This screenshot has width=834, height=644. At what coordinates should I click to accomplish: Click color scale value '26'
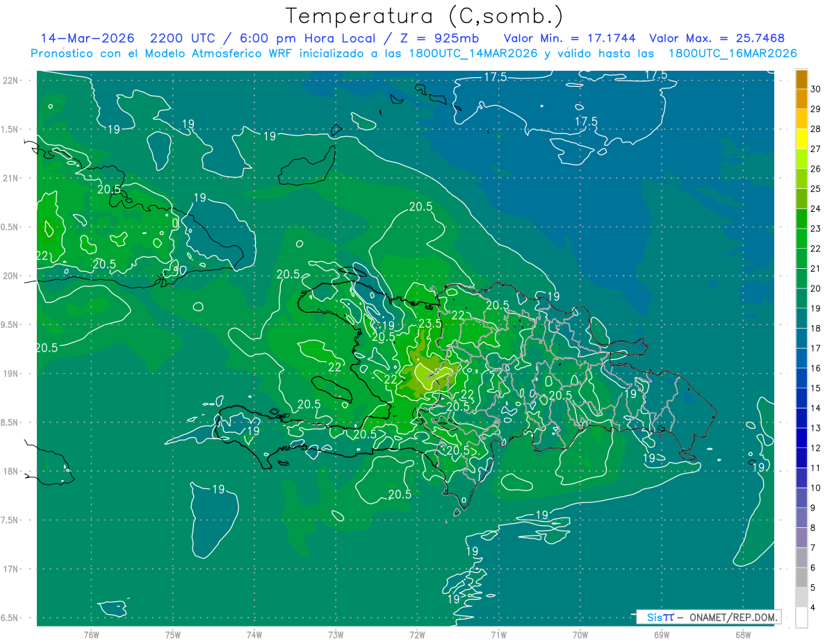[816, 169]
